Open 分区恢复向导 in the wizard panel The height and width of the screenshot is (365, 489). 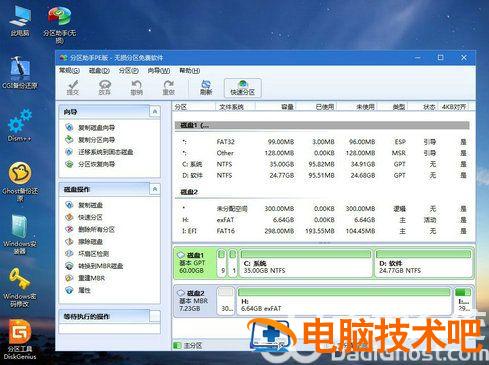click(90, 164)
